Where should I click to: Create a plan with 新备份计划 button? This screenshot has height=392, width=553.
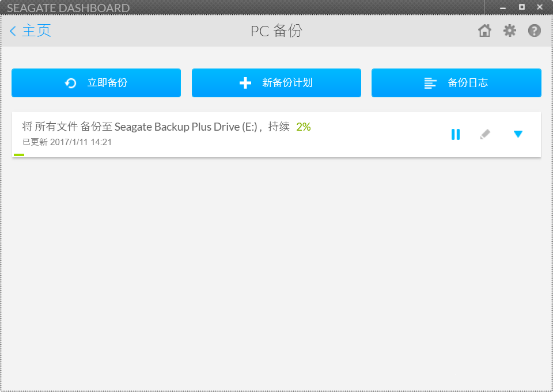[276, 83]
